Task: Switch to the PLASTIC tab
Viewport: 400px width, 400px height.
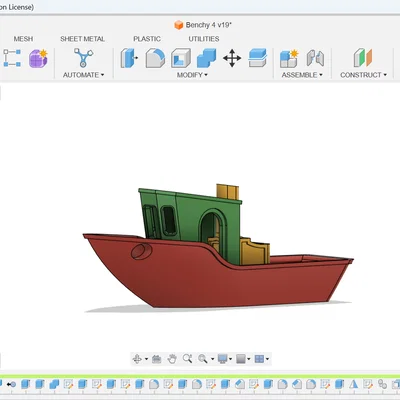Action: coord(147,39)
